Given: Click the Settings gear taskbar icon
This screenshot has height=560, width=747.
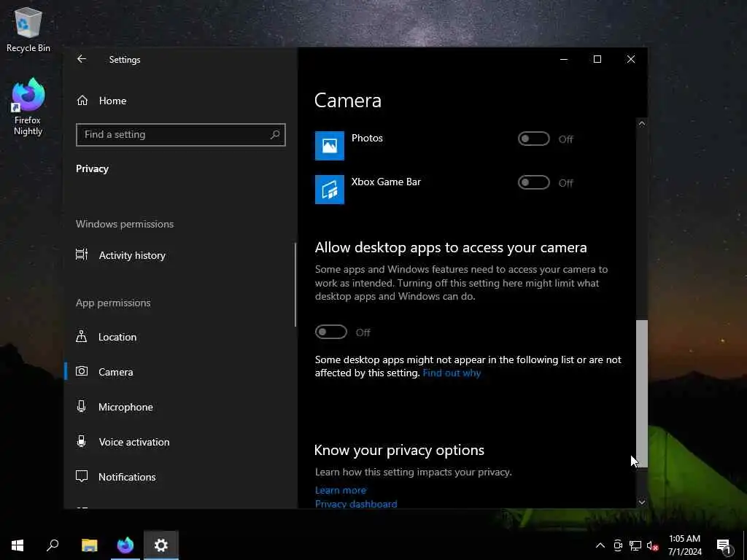Looking at the screenshot, I should coord(161,545).
